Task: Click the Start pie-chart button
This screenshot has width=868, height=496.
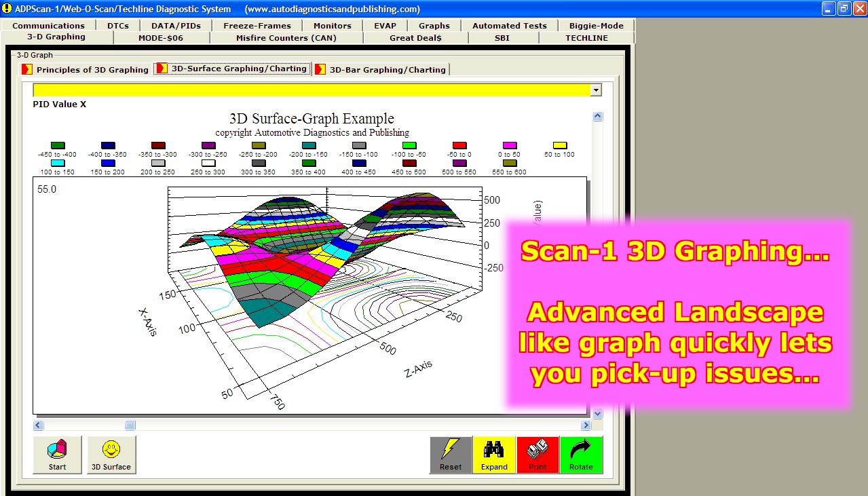Action: (58, 455)
